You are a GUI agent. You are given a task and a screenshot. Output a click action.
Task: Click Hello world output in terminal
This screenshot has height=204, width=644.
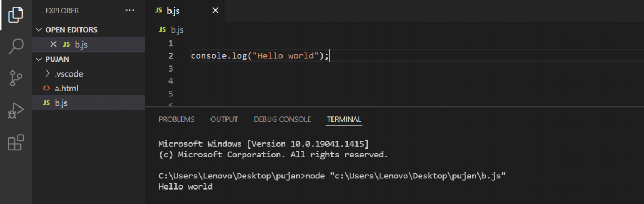click(185, 187)
